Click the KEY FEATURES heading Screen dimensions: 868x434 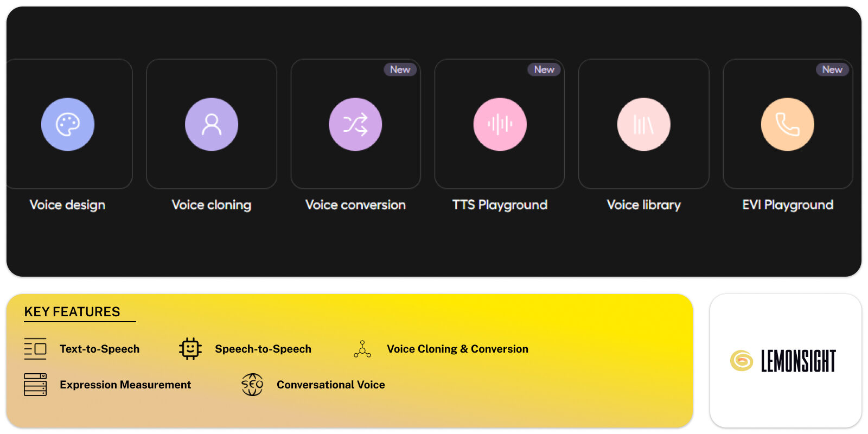coord(72,312)
